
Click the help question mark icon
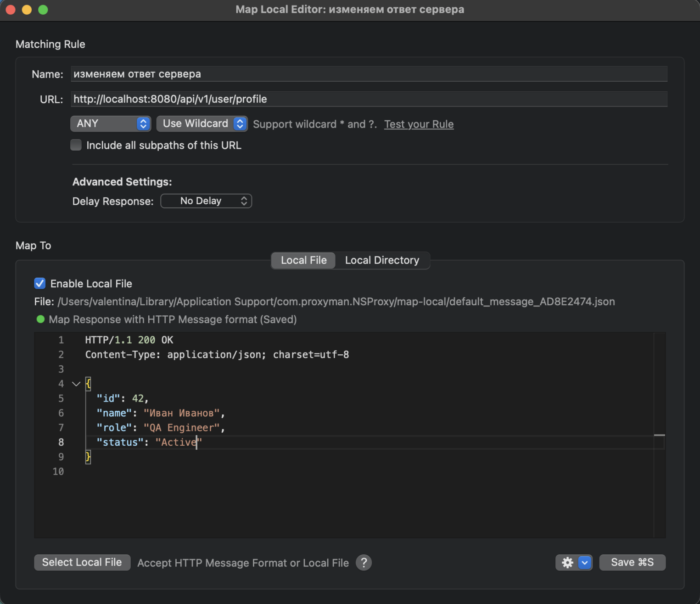[364, 562]
